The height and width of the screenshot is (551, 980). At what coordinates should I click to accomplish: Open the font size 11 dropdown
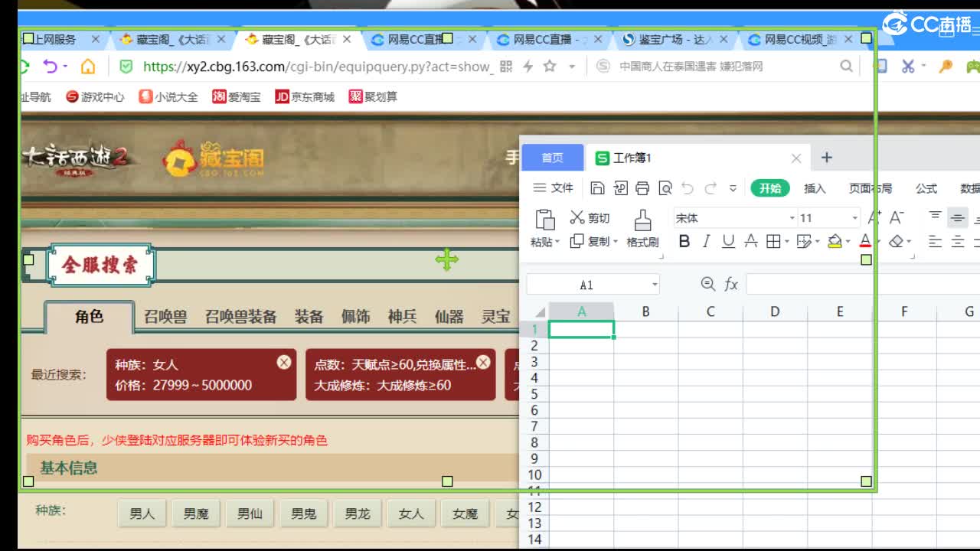[854, 218]
